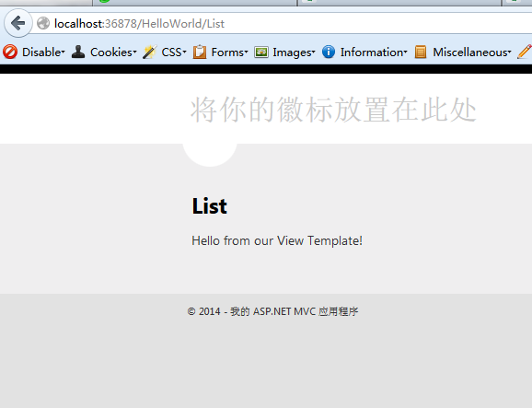
Task: Click the Forms clipboard icon
Action: pos(200,52)
